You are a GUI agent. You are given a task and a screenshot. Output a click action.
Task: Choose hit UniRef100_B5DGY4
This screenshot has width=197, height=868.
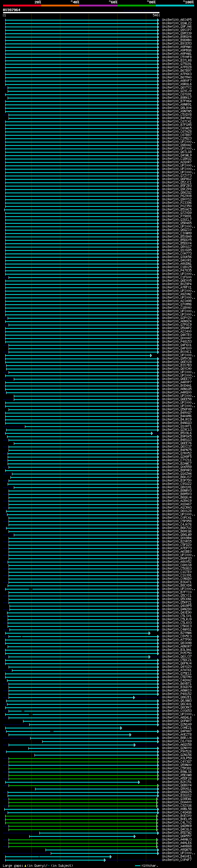click(x=177, y=243)
